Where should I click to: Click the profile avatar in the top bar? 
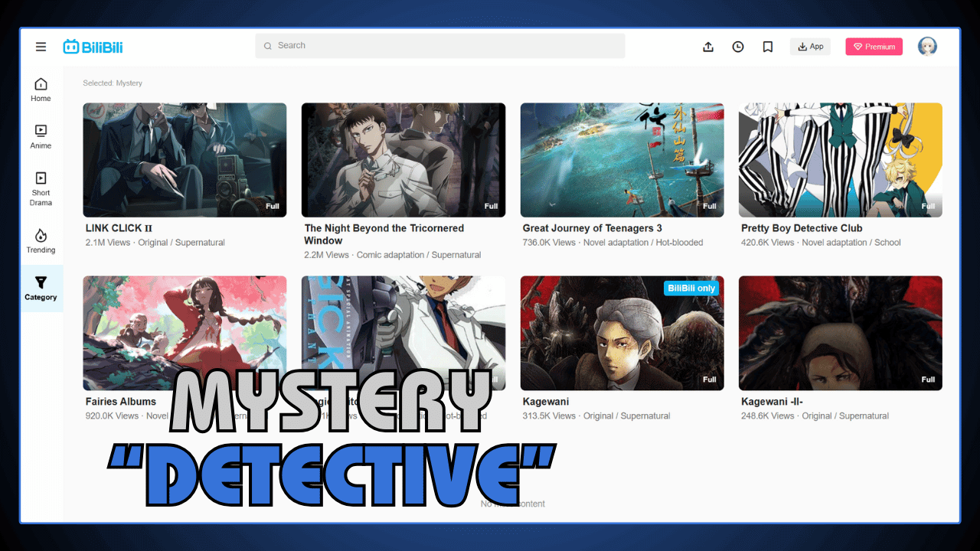(x=927, y=46)
